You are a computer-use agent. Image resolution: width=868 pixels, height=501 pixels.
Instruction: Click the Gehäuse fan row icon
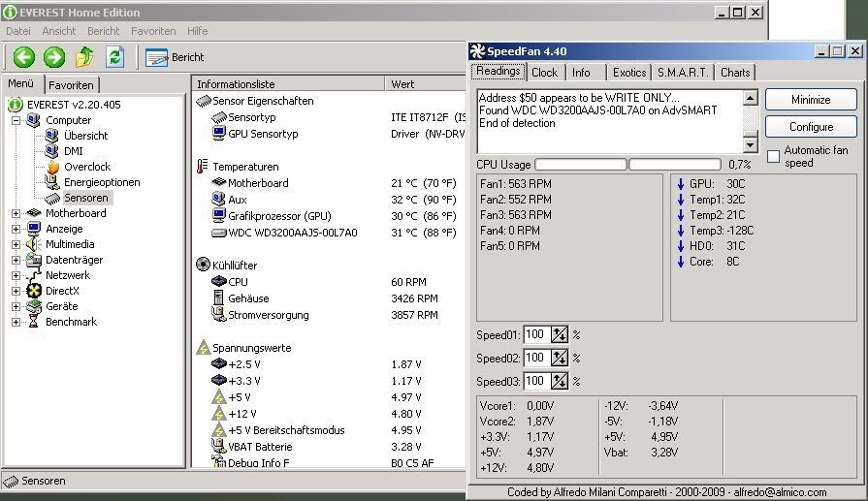(x=218, y=297)
